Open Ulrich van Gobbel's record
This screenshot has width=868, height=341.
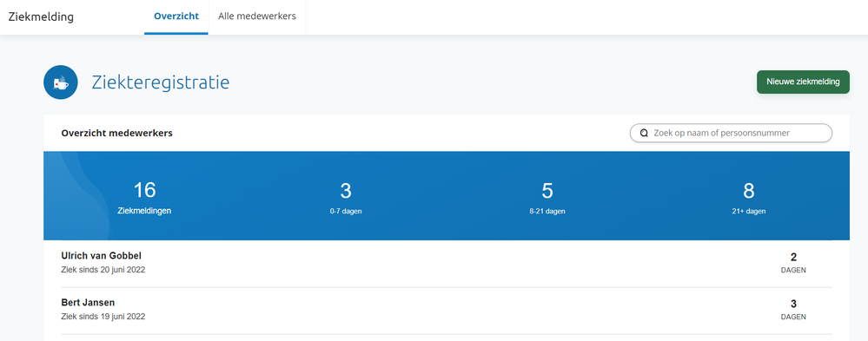[x=447, y=264]
